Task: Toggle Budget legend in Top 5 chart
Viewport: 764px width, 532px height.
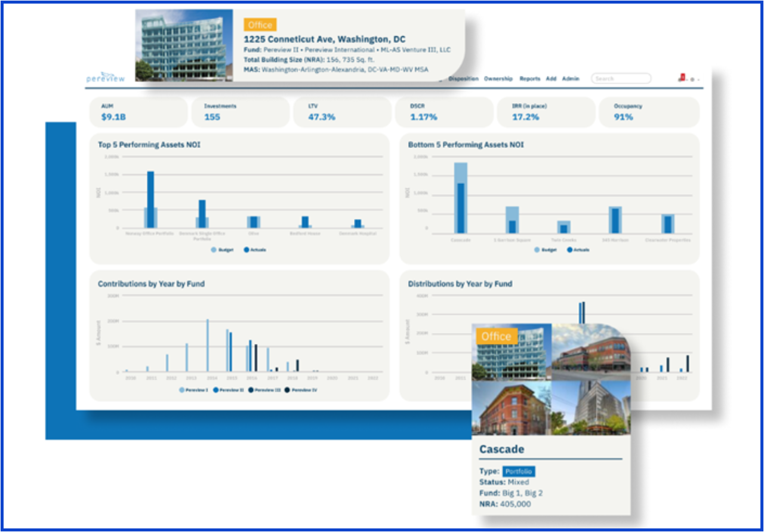Action: coord(221,250)
